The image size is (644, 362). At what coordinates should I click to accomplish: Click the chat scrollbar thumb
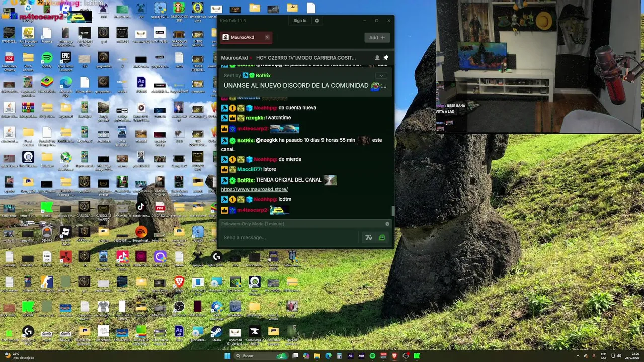point(393,211)
